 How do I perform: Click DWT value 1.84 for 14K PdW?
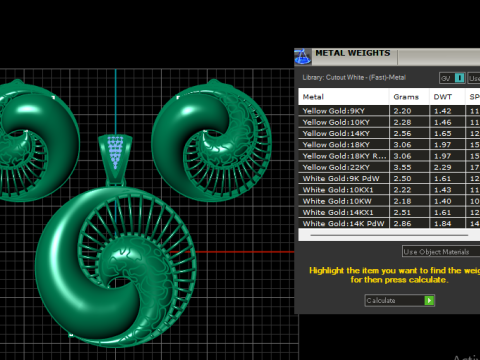[443, 224]
